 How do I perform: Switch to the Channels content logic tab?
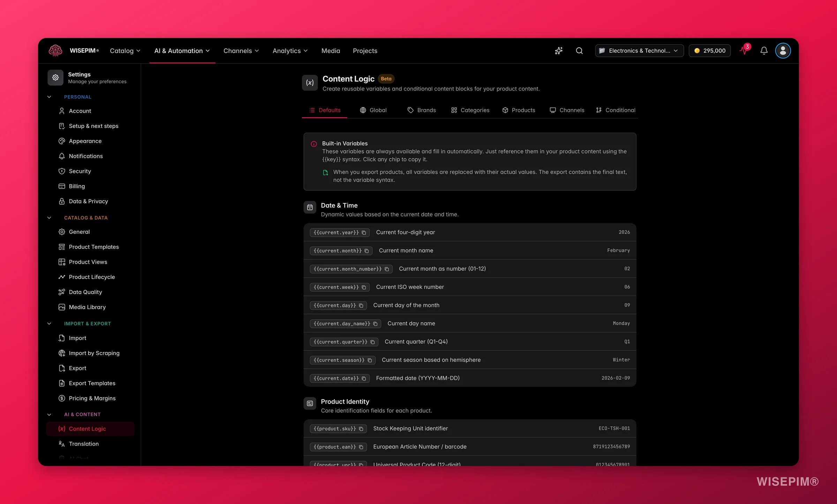pyautogui.click(x=567, y=110)
